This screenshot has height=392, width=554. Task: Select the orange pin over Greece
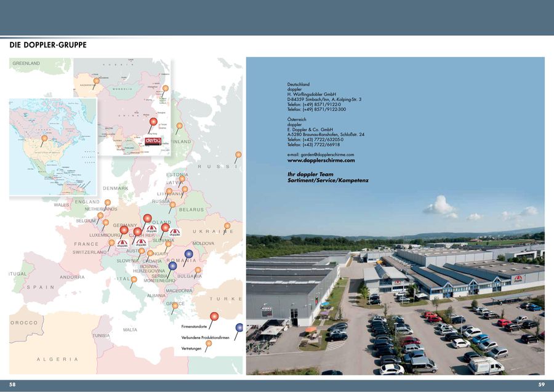pyautogui.click(x=175, y=305)
